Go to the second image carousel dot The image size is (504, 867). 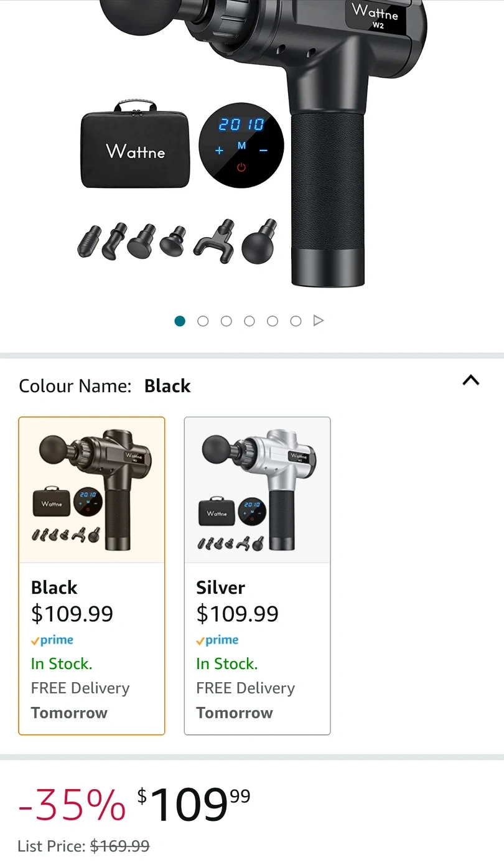[203, 321]
